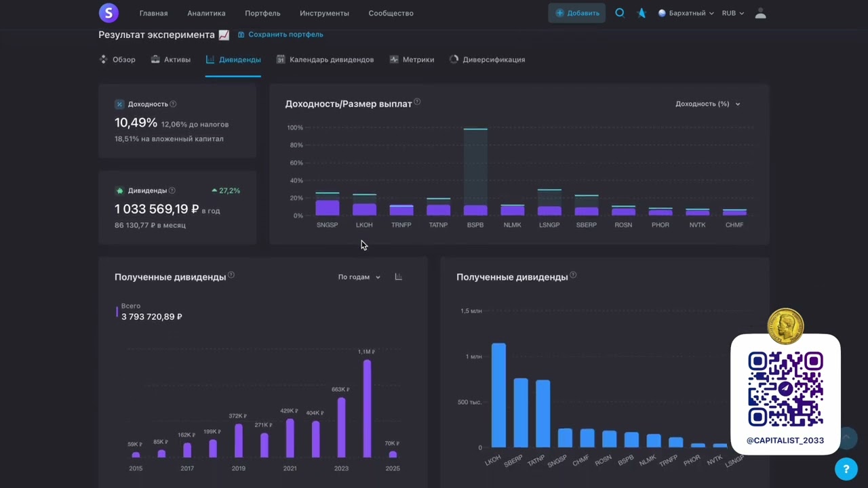Open По годам period dropdown
The width and height of the screenshot is (868, 488).
[359, 277]
